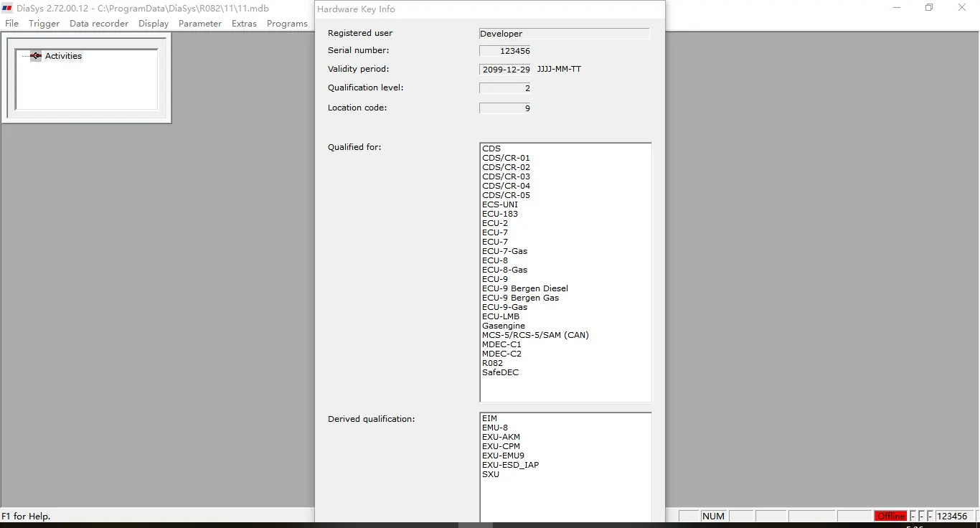980x528 pixels.
Task: Select MDEC-C1 in the Qualified for list
Action: pyautogui.click(x=501, y=344)
